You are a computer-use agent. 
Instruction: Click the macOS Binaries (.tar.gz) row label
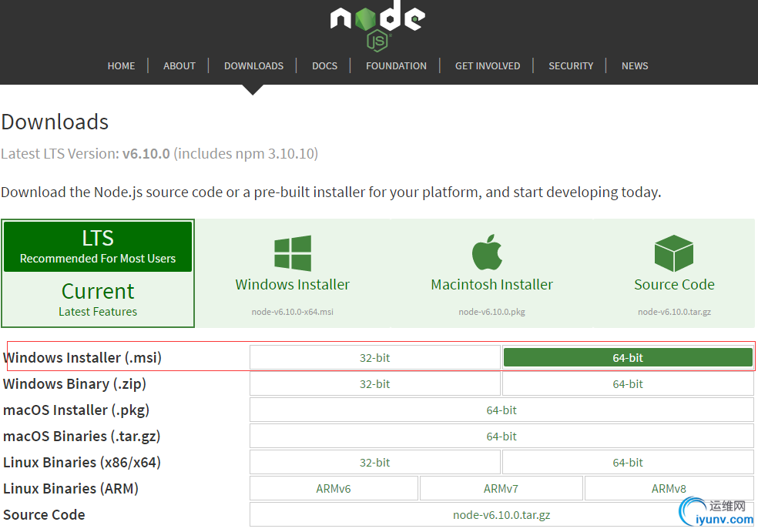pos(82,436)
